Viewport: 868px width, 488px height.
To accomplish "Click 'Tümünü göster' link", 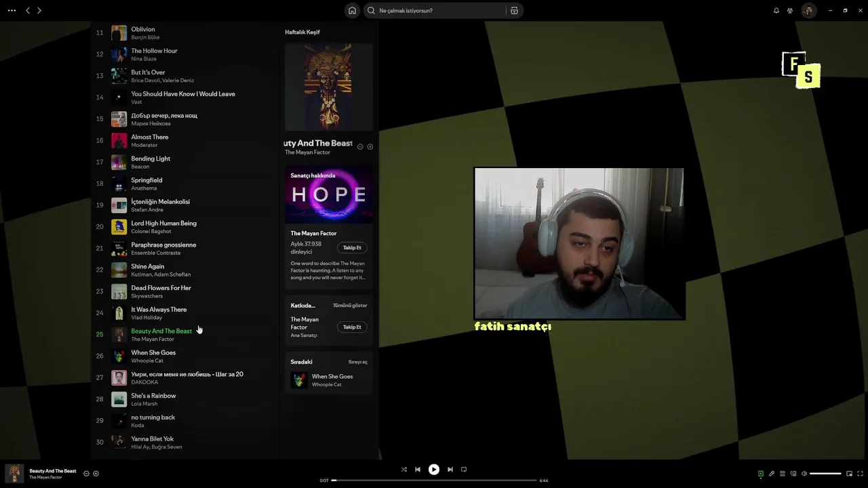I will (350, 306).
